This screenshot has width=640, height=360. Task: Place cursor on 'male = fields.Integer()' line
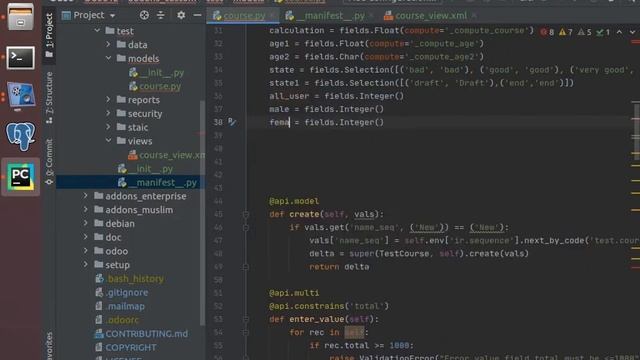point(326,109)
